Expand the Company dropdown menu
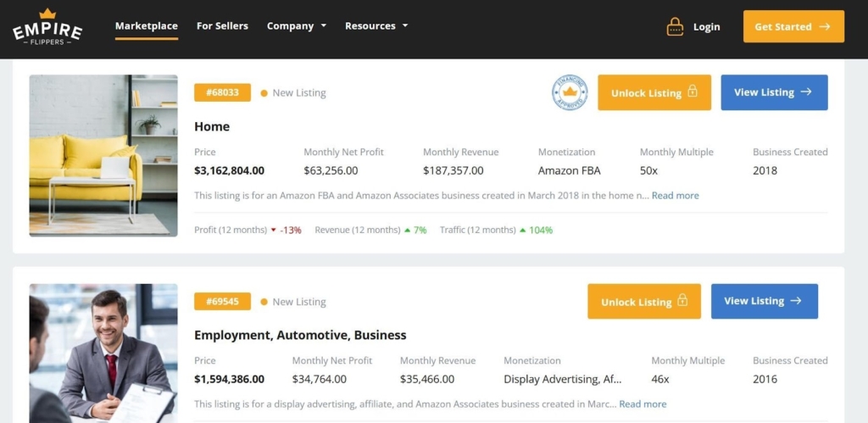This screenshot has height=423, width=868. coord(296,26)
